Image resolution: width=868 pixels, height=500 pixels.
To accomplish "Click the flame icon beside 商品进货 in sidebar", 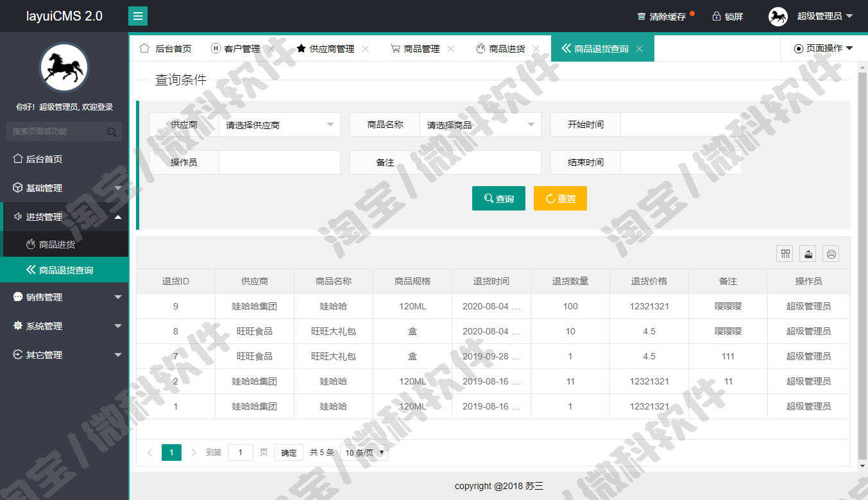I will (31, 245).
